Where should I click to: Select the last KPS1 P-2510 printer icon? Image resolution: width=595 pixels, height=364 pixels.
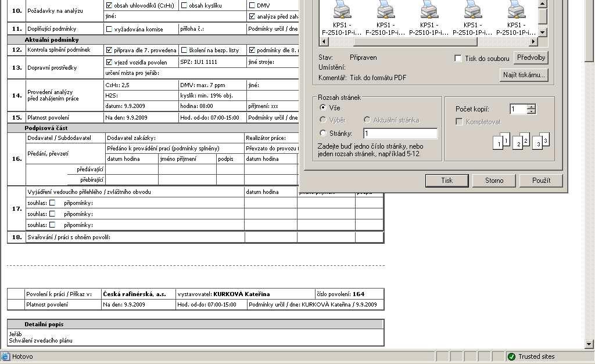(x=516, y=9)
